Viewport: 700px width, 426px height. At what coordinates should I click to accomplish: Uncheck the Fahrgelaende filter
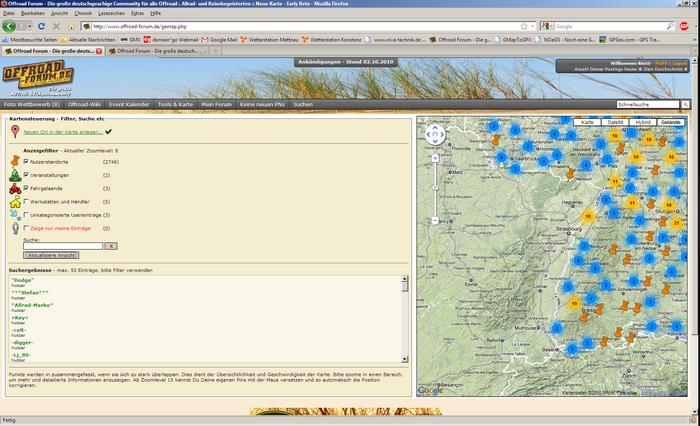click(26, 188)
